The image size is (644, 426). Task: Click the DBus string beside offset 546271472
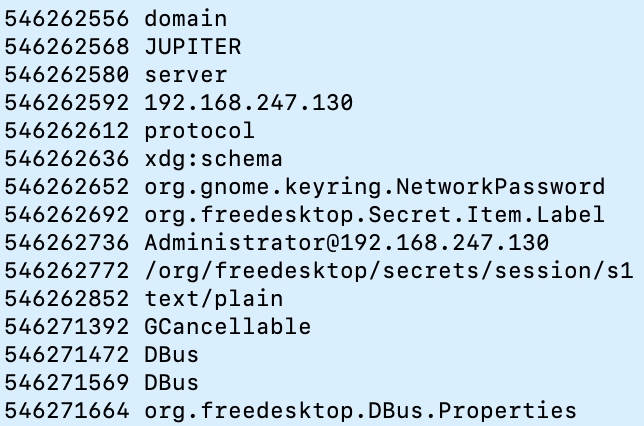pyautogui.click(x=171, y=354)
